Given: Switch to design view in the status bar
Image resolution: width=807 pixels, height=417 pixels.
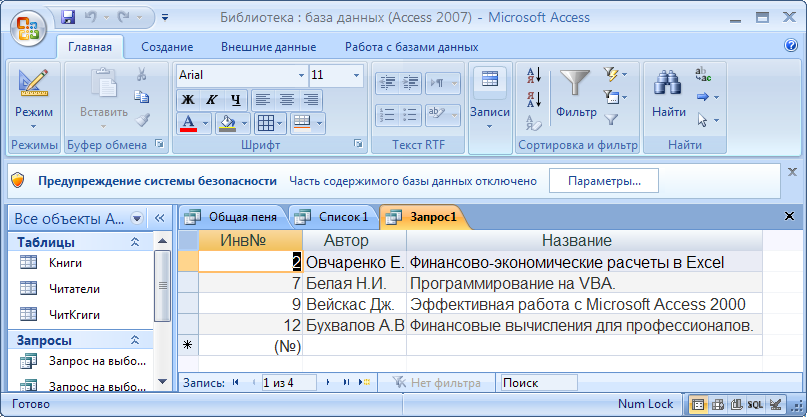Looking at the screenshot, I should click(x=776, y=405).
